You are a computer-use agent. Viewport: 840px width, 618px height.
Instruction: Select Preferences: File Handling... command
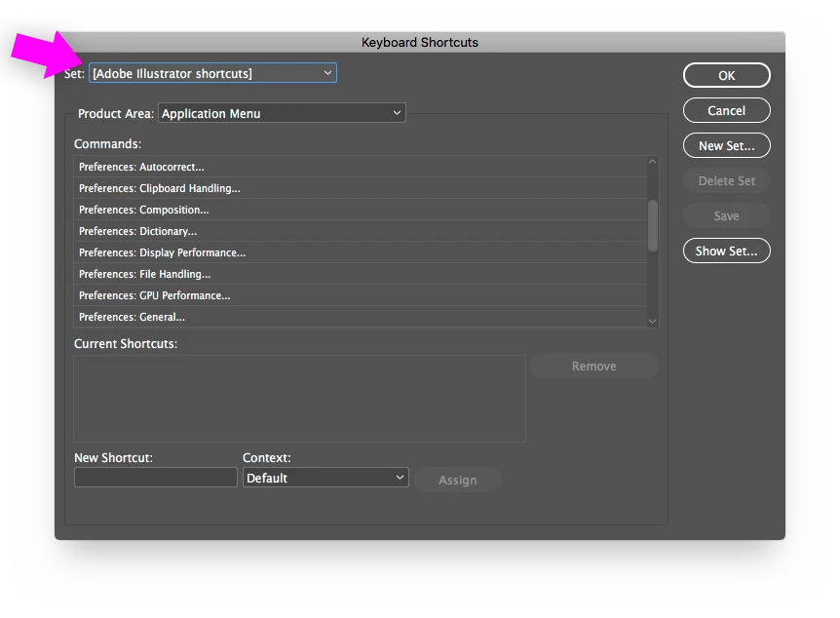tap(361, 274)
